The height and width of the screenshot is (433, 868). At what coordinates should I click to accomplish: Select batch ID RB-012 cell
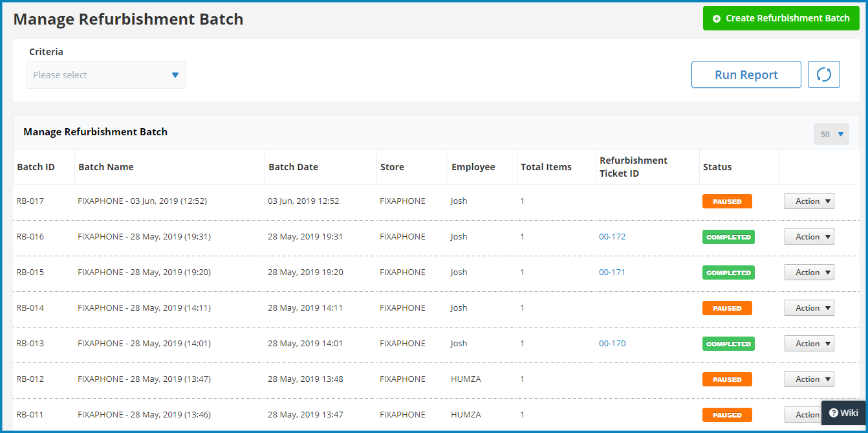30,379
